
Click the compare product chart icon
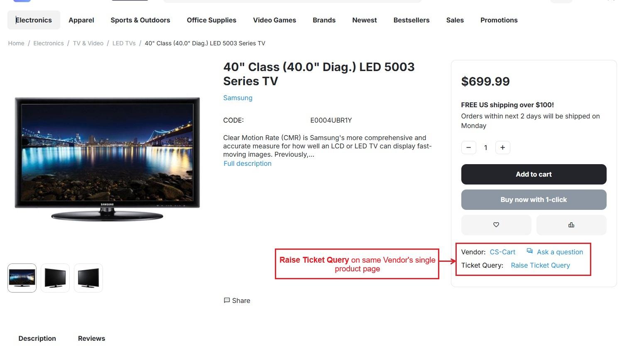[571, 225]
